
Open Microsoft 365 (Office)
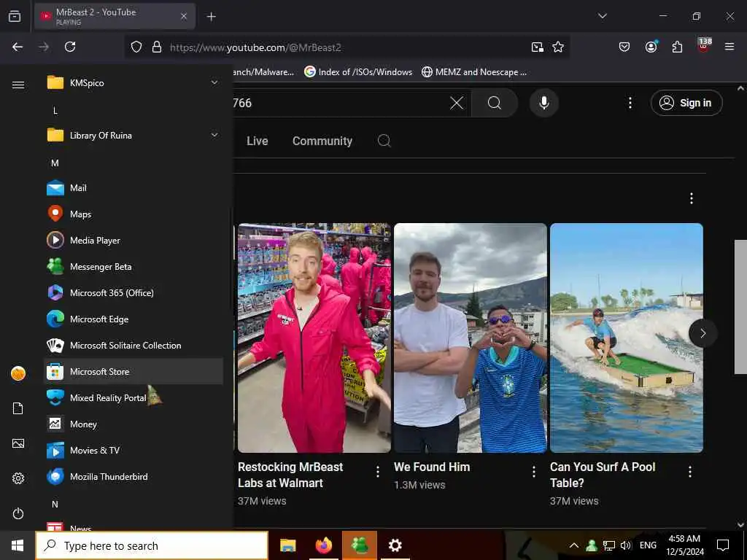tap(133, 293)
